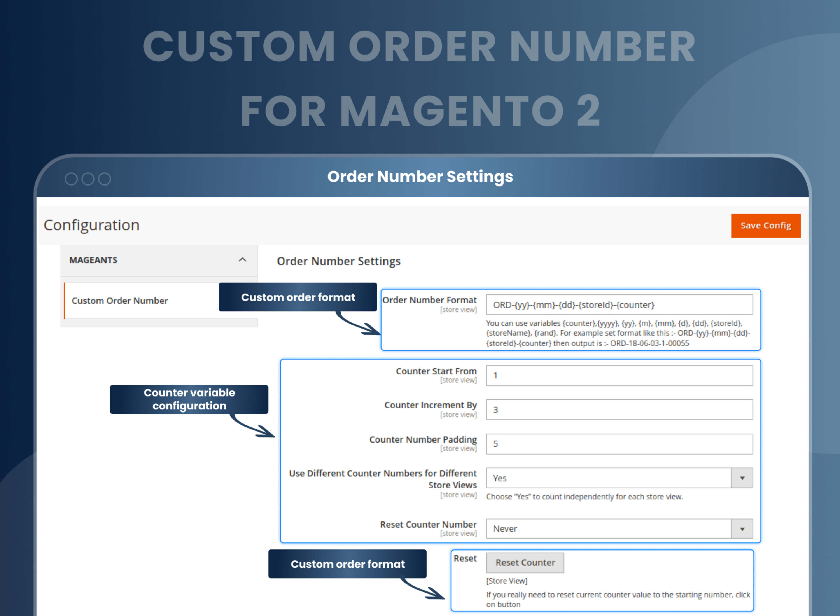Modify the Counter Number Padding value

point(619,444)
